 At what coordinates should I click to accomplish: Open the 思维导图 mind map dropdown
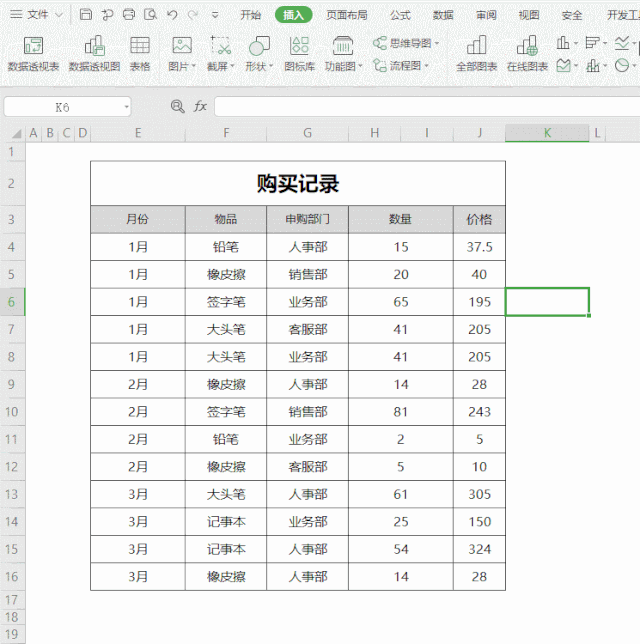(x=406, y=43)
